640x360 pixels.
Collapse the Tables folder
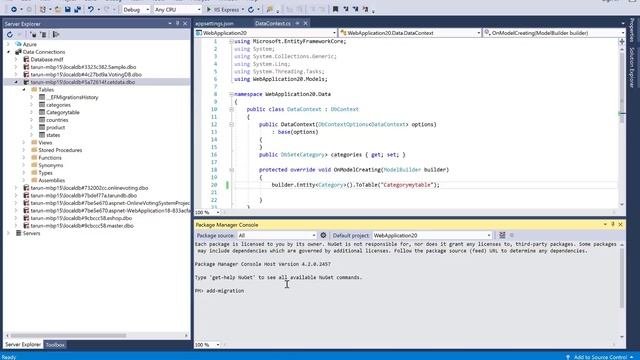(24, 89)
